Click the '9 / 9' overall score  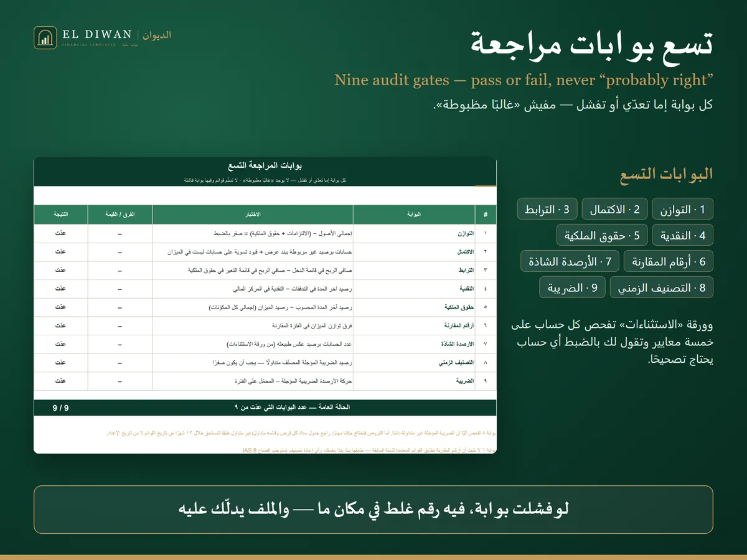[61, 408]
